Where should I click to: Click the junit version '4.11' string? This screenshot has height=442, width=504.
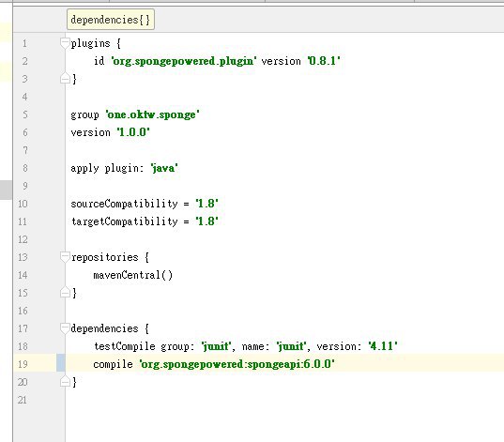point(383,346)
